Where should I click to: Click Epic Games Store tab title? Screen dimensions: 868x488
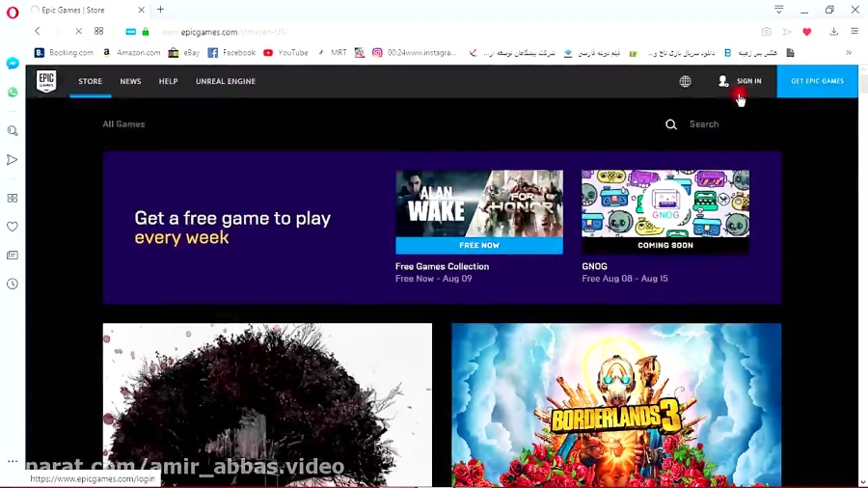[x=73, y=10]
